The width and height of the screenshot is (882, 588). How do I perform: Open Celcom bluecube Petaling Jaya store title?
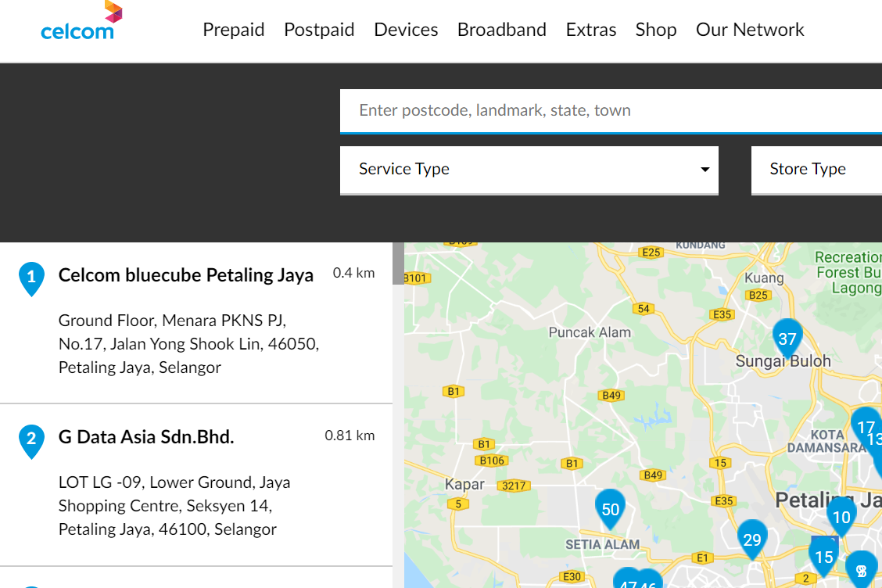tap(185, 275)
